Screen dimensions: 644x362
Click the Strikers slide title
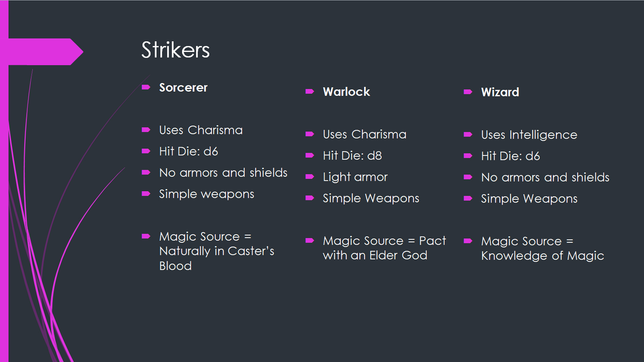(175, 50)
